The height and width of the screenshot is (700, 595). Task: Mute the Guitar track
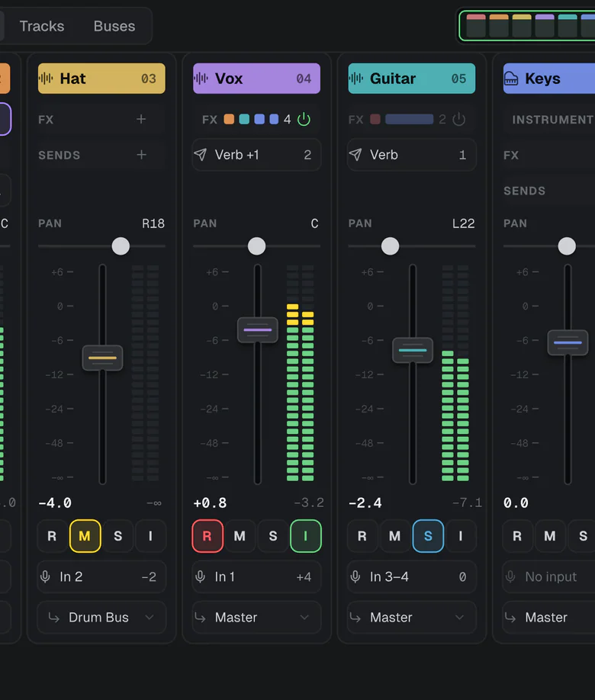click(x=395, y=536)
